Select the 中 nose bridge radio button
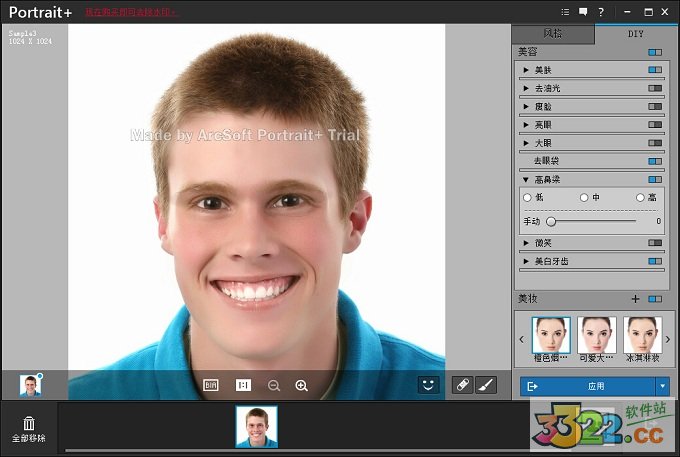The width and height of the screenshot is (680, 457). pyautogui.click(x=584, y=198)
